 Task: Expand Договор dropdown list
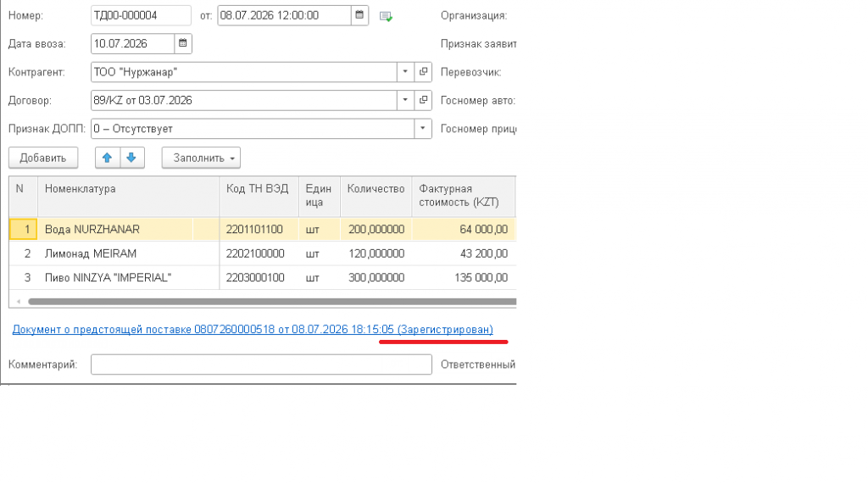[405, 100]
